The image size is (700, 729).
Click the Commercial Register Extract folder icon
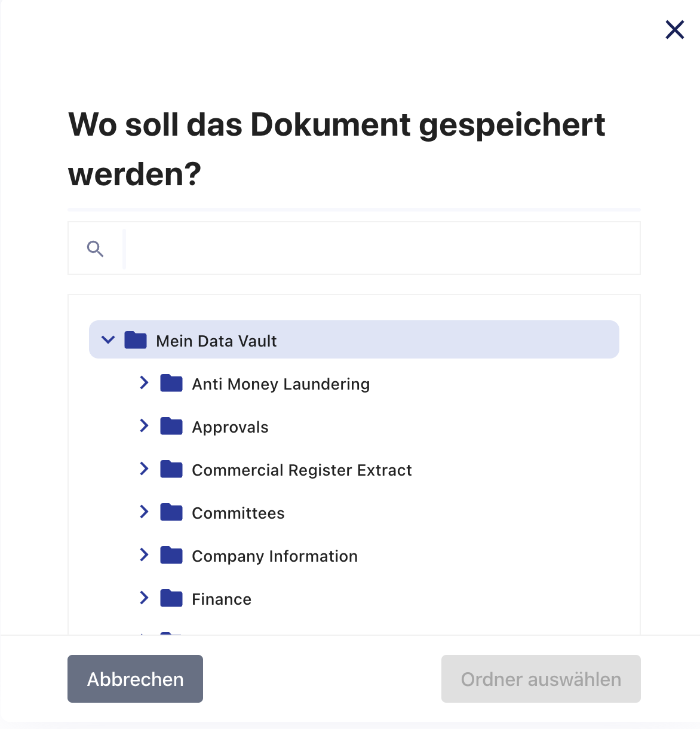point(171,469)
